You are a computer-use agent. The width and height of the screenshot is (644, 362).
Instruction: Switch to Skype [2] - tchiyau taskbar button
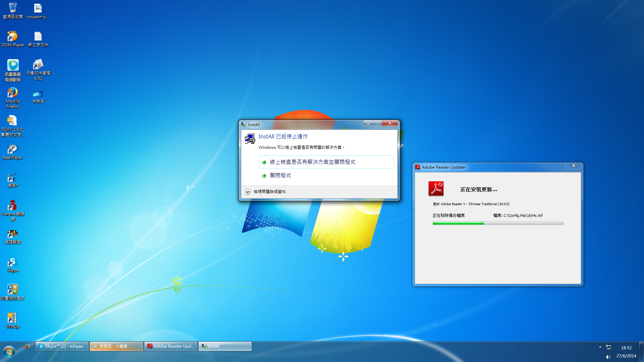[62, 346]
